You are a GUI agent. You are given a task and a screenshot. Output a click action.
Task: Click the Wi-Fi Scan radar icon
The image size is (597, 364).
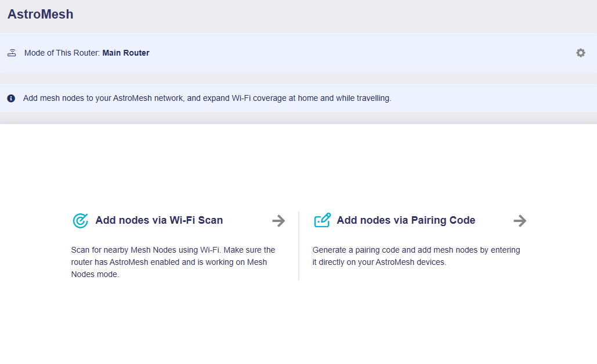tap(80, 221)
